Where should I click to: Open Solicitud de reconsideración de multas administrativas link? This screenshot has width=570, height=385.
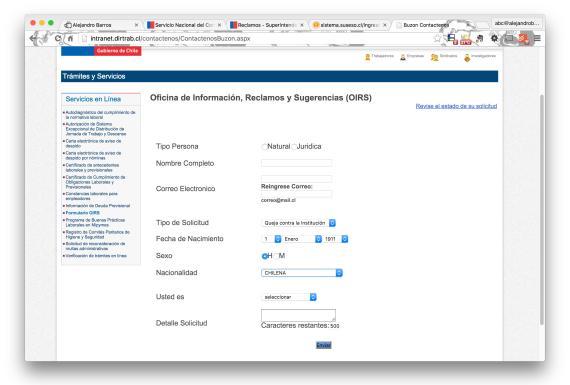coord(95,246)
